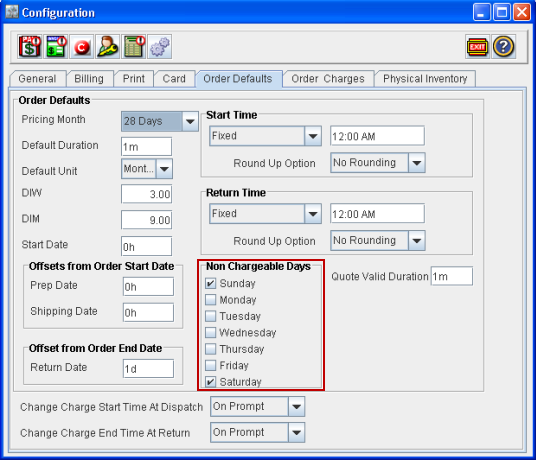536x460 pixels.
Task: Open the green dollar invoice toolbar icon
Action: pos(56,46)
